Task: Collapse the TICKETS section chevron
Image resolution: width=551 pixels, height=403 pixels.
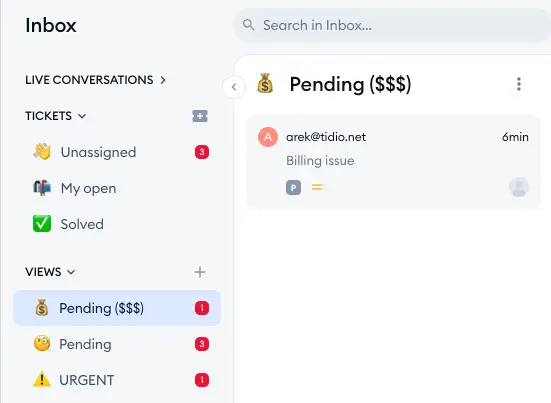Action: pos(82,116)
